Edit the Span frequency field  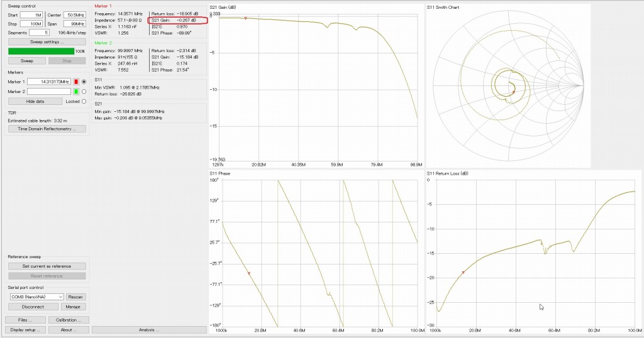pos(75,24)
